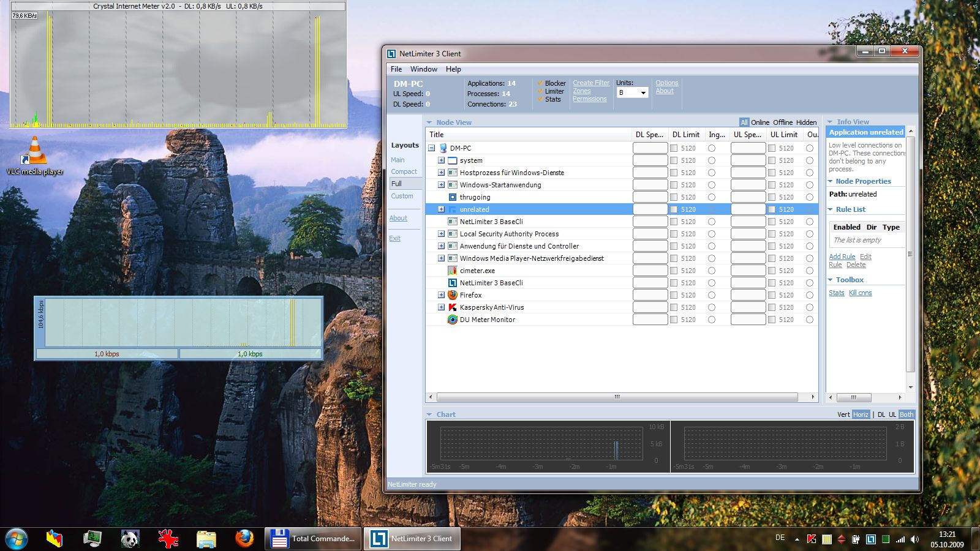Click the Firefox icon in node list
The width and height of the screenshot is (980, 551).
click(x=453, y=295)
